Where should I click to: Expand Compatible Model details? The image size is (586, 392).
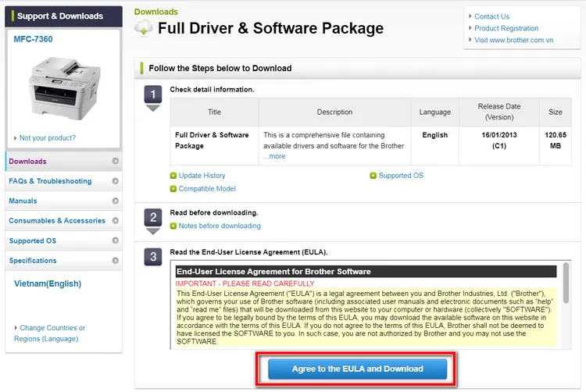pyautogui.click(x=173, y=189)
